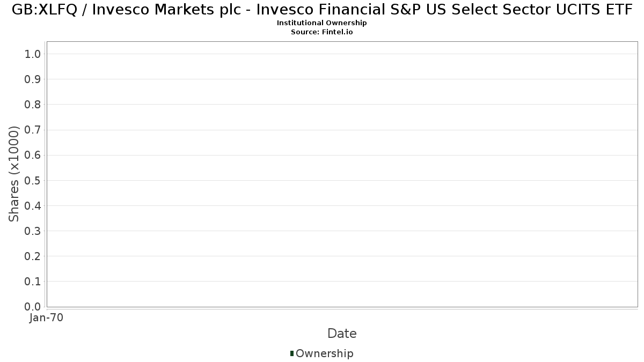Click the 0.1 y-axis tick label
644x362 pixels.
[33, 282]
